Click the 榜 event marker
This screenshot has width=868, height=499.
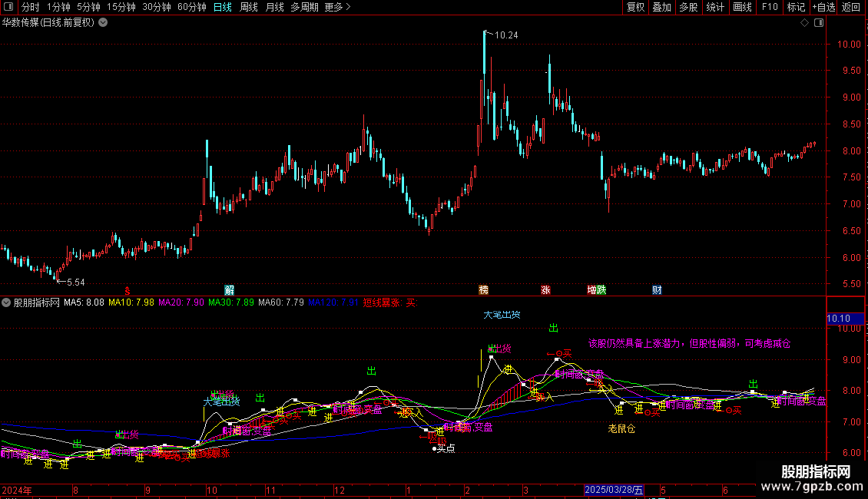click(483, 290)
